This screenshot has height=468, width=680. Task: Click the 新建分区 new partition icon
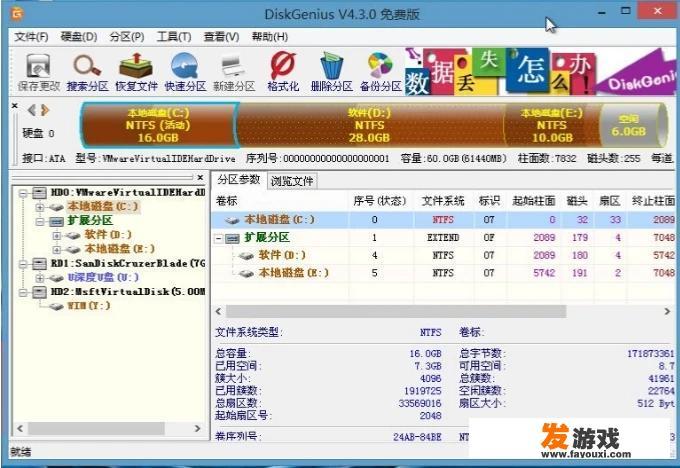click(234, 72)
